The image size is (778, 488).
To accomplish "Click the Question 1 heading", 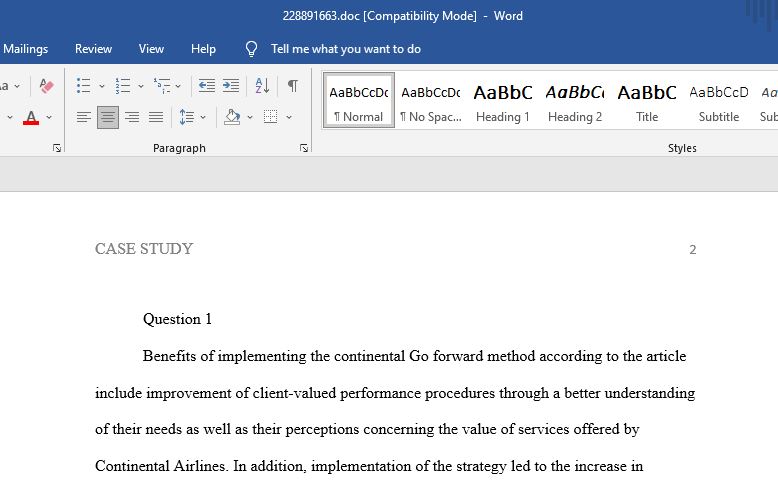I will pyautogui.click(x=177, y=319).
